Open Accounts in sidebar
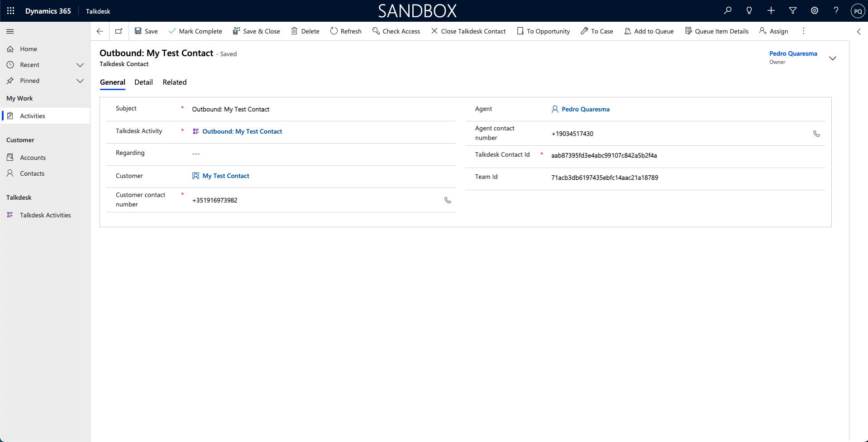Viewport: 868px width, 442px height. point(45,158)
